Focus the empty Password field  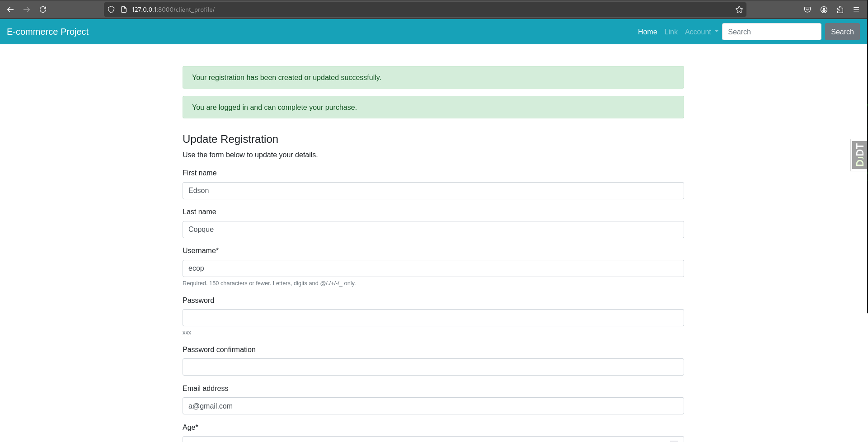point(433,318)
